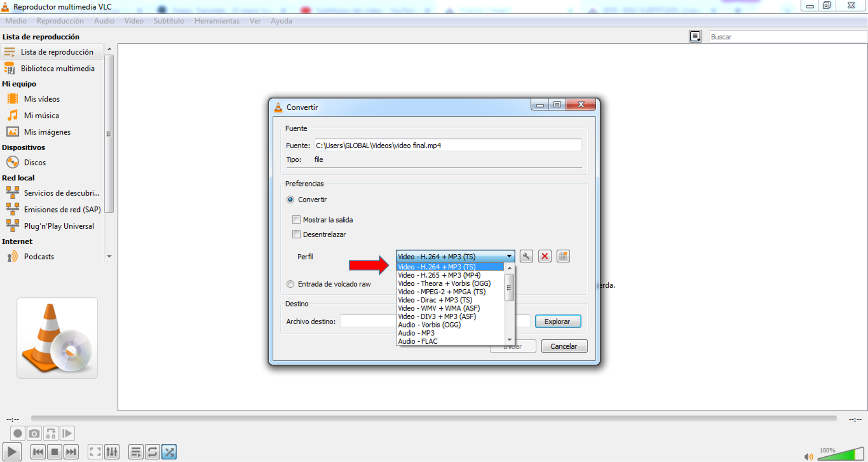Open the Ayuda menu
868x462 pixels.
pyautogui.click(x=281, y=21)
